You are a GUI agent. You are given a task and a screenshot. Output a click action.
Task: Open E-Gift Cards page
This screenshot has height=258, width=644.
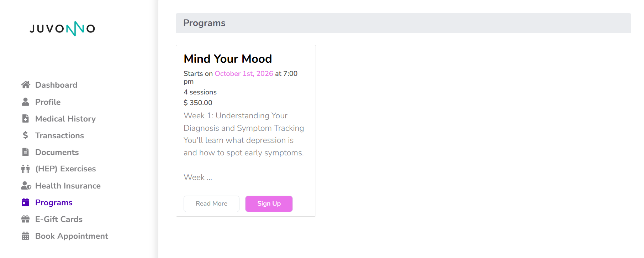(x=59, y=219)
